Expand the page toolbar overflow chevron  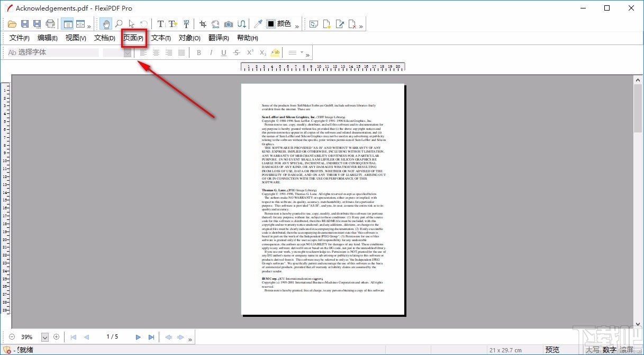[x=362, y=25]
